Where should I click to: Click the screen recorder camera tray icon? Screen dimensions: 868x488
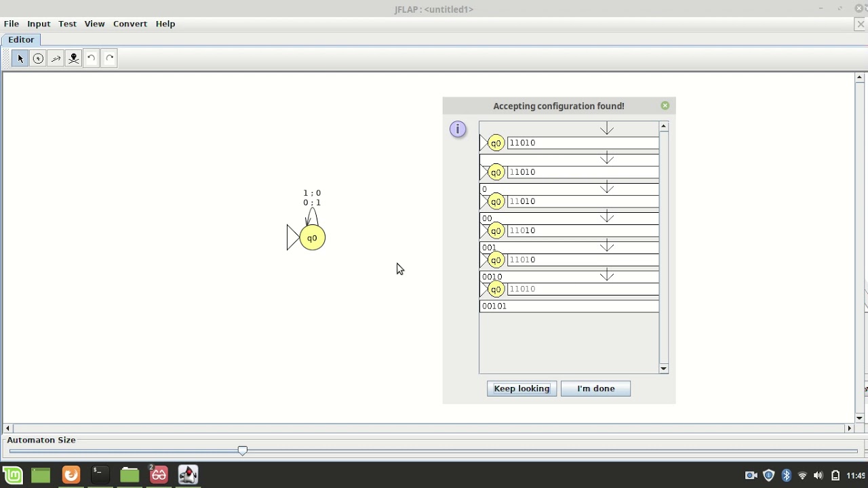[x=751, y=475]
